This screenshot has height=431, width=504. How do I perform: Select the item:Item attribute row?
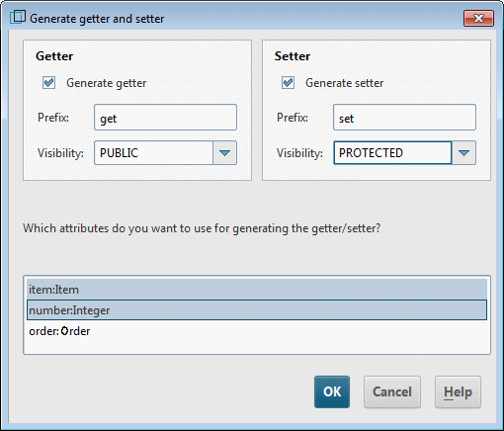pos(257,290)
